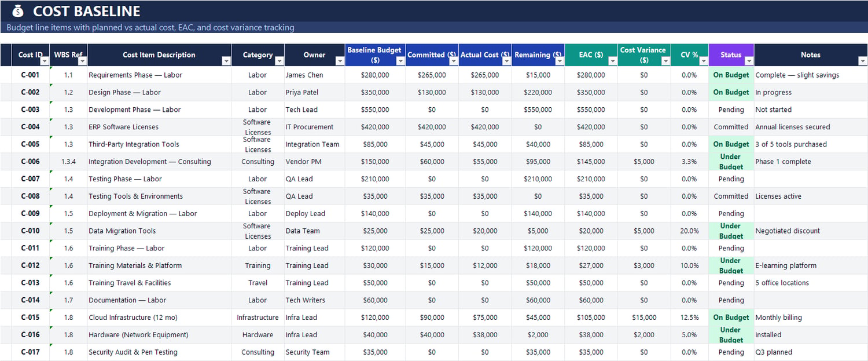Select the 'Complete — slight savings' note

point(811,75)
